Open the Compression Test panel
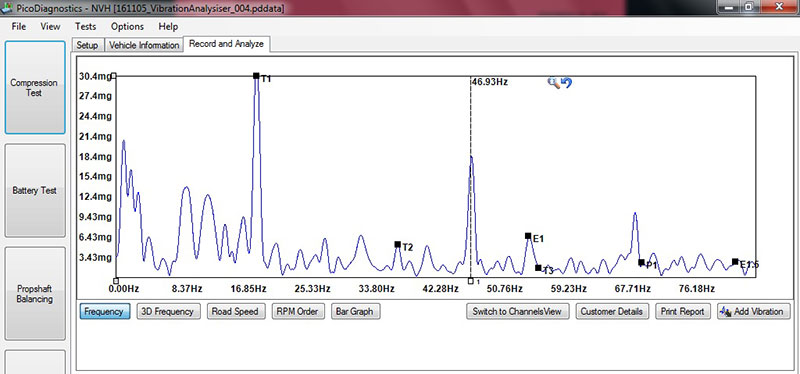The image size is (800, 374). click(35, 87)
